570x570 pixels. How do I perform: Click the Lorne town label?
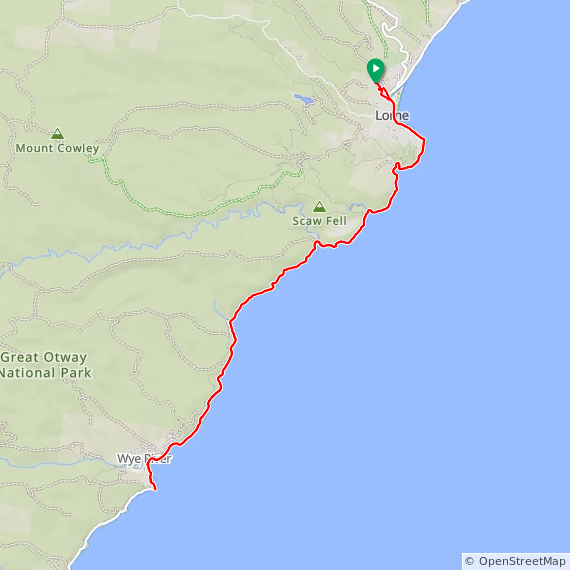pyautogui.click(x=392, y=116)
